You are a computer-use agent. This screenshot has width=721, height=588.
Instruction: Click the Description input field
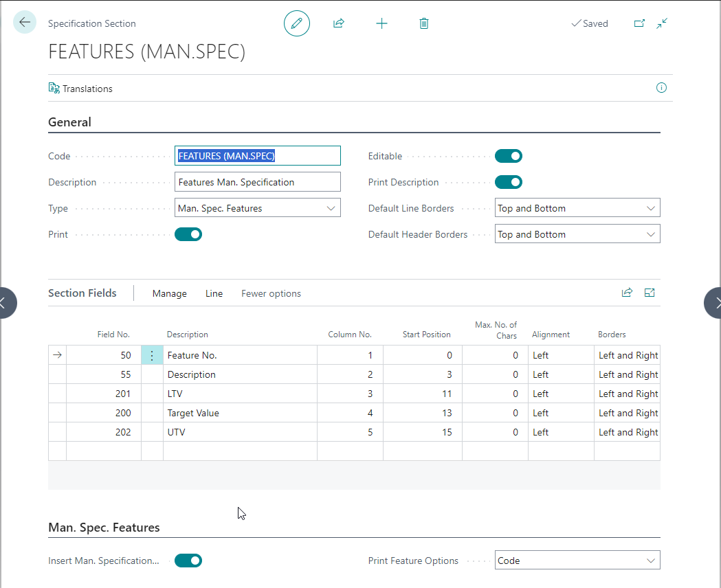tap(258, 182)
